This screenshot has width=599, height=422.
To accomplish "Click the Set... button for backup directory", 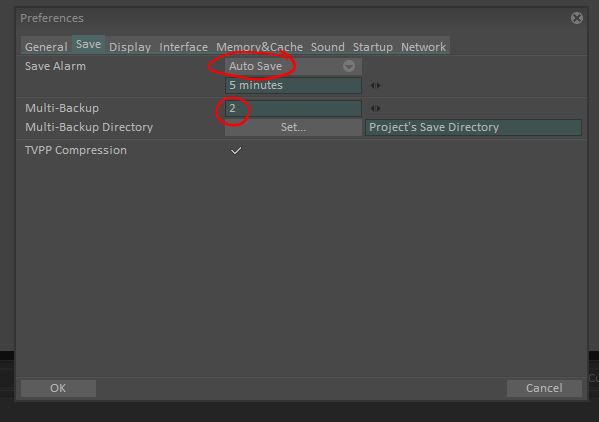I will (x=293, y=127).
